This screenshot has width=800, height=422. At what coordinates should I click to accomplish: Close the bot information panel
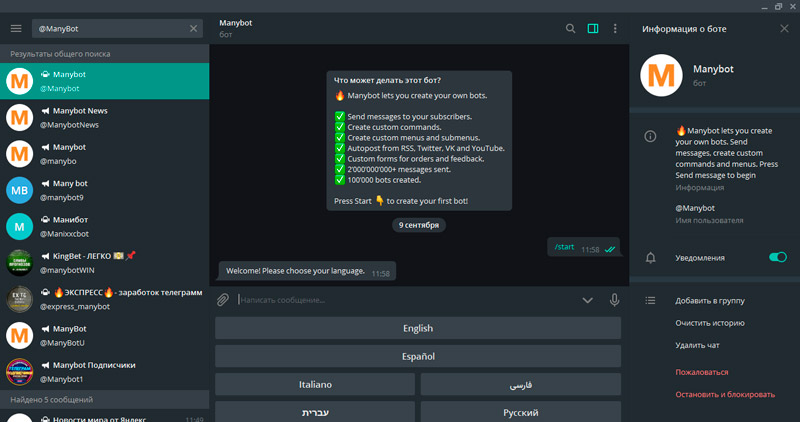click(x=783, y=29)
